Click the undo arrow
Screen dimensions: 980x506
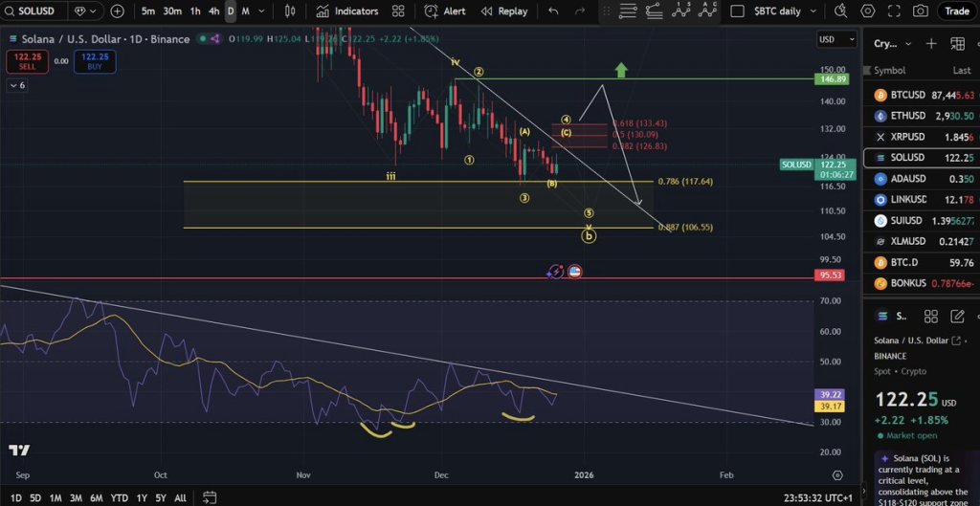(x=553, y=11)
